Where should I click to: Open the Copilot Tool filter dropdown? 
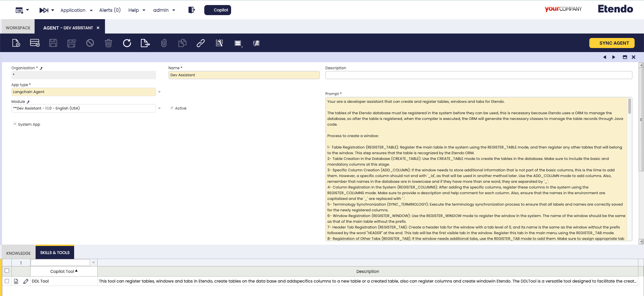pos(94,262)
